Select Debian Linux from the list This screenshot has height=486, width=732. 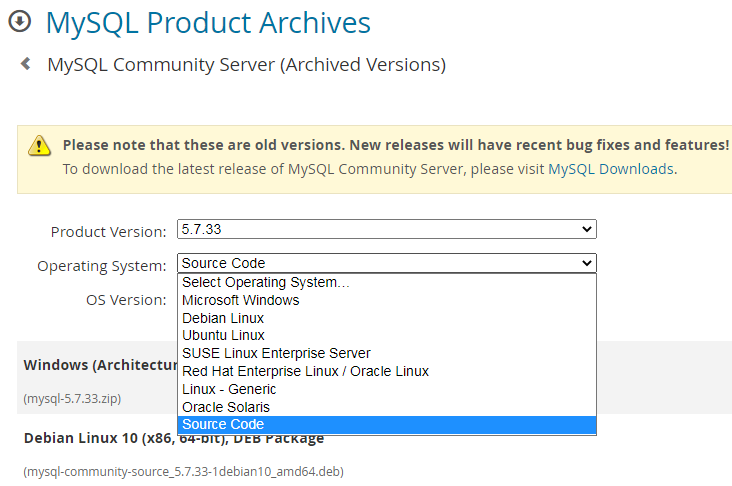[387, 318]
